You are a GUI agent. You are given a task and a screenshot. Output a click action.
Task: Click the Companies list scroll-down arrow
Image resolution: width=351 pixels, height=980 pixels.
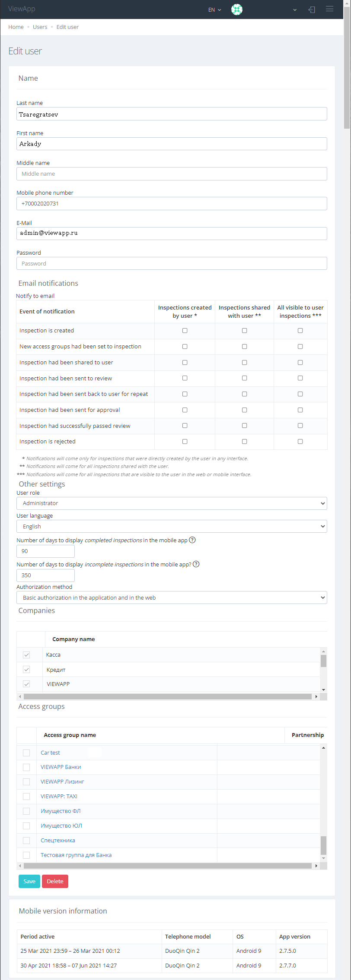point(323,690)
